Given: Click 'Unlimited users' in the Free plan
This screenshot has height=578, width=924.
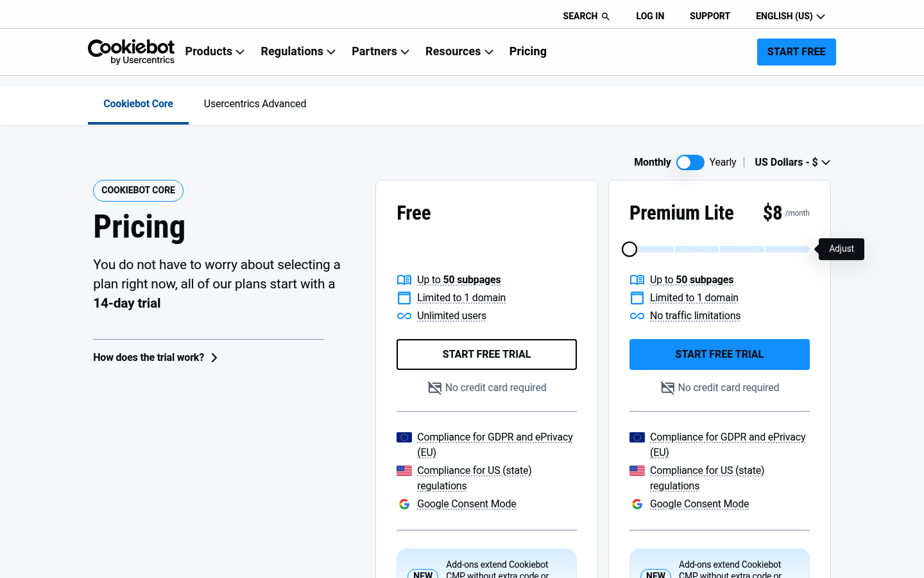Looking at the screenshot, I should click(x=452, y=316).
